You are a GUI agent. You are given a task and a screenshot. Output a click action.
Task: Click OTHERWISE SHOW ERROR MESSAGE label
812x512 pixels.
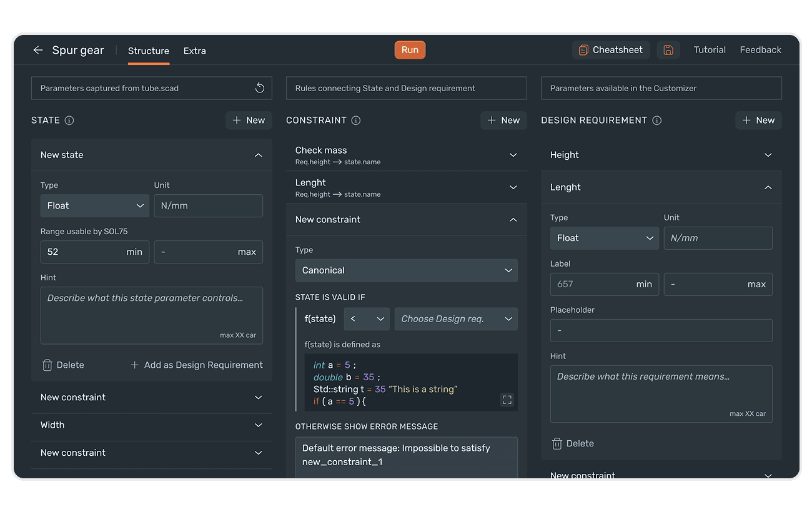tap(367, 427)
